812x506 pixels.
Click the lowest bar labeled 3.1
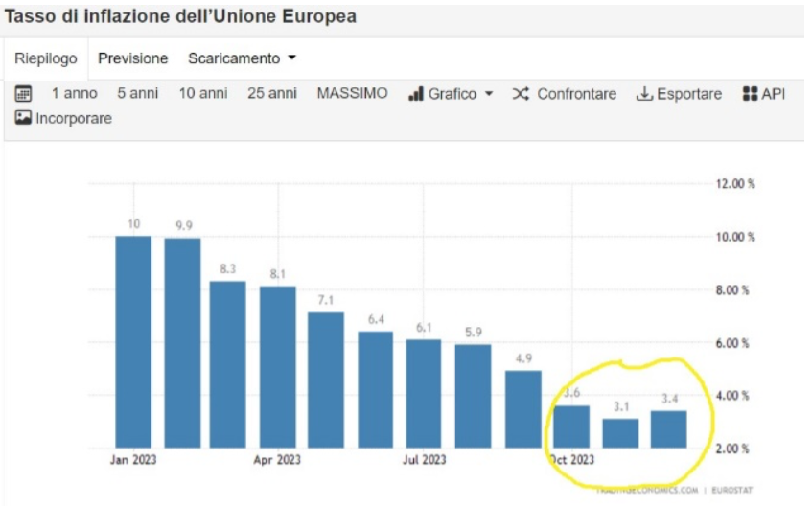click(620, 433)
